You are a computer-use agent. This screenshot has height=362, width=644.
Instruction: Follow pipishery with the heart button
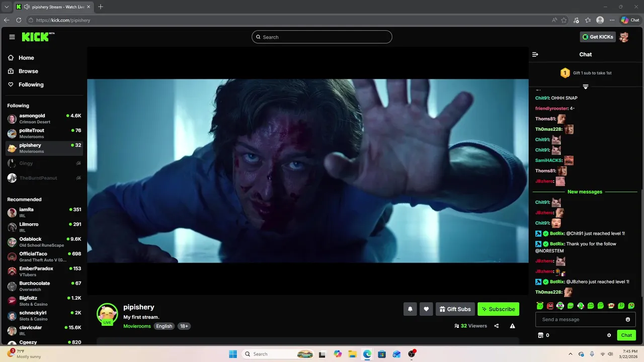tap(426, 309)
